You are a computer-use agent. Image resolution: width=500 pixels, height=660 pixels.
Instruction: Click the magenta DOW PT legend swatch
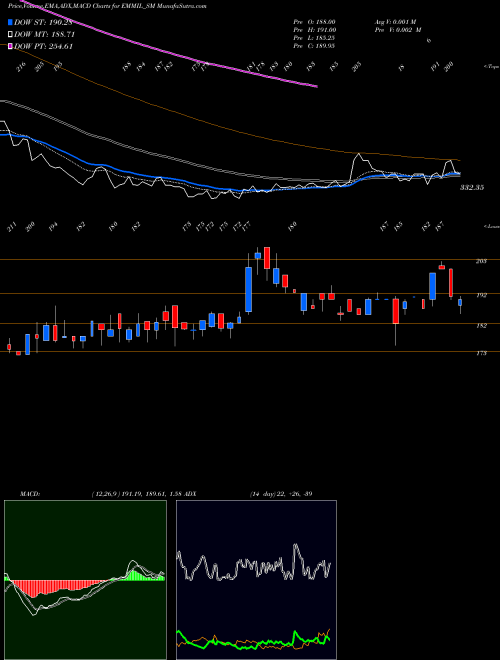tap(10, 46)
